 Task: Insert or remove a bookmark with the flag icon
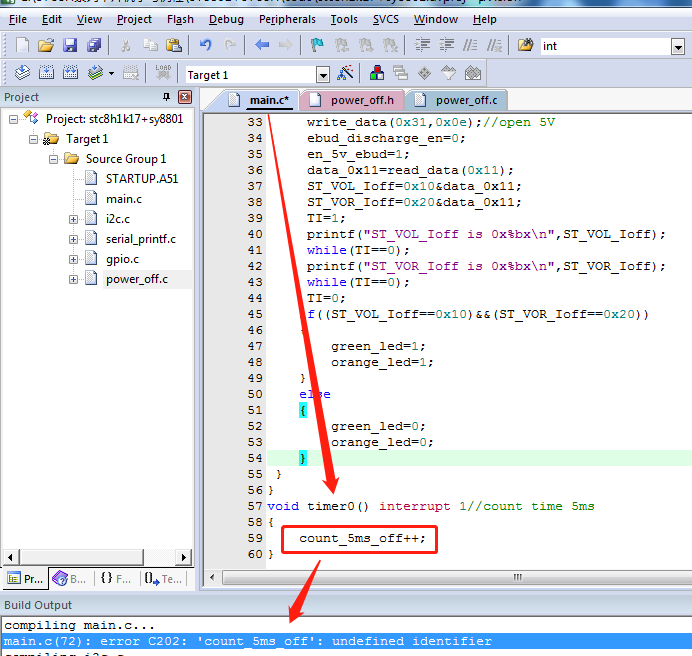[317, 45]
